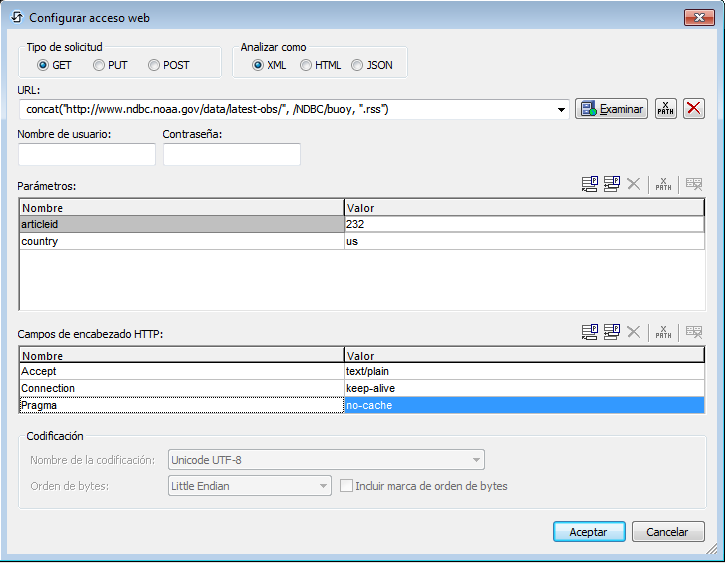The height and width of the screenshot is (563, 725).
Task: Pick HTML as the parse format
Action: [306, 66]
